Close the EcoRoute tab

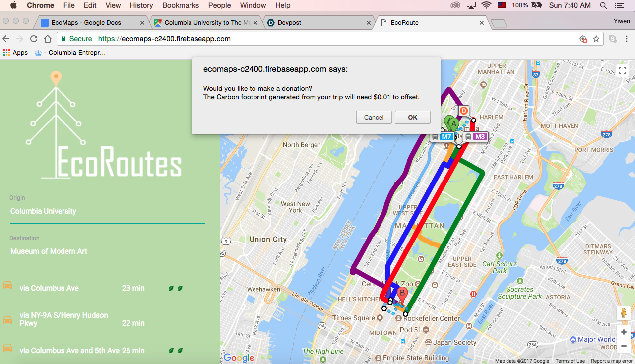(482, 23)
